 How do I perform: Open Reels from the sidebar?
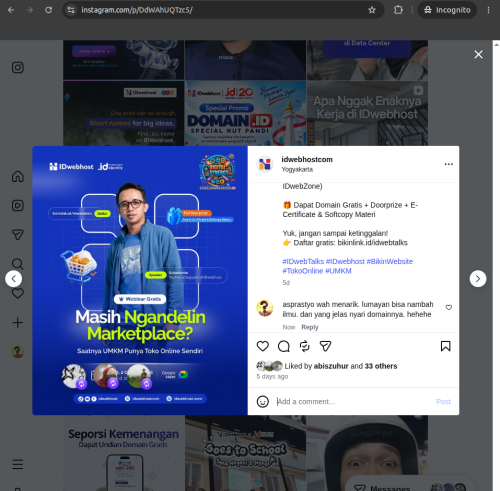(x=18, y=205)
